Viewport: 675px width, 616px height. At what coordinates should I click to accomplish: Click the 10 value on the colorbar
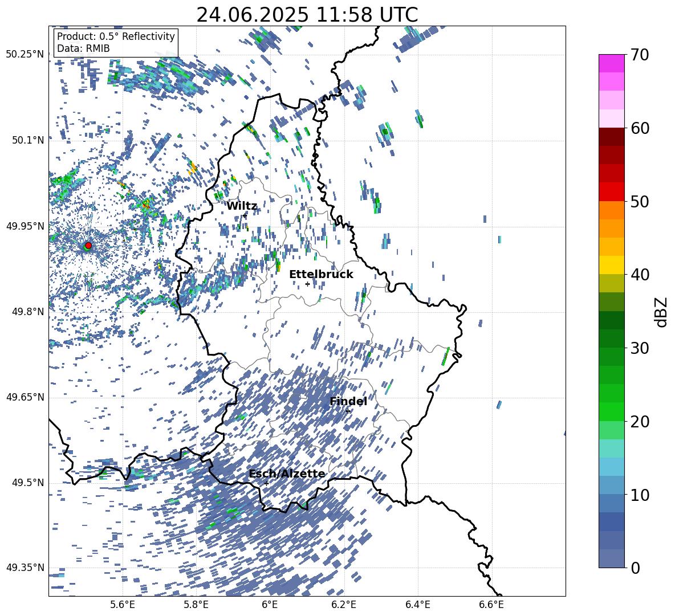pyautogui.click(x=640, y=495)
